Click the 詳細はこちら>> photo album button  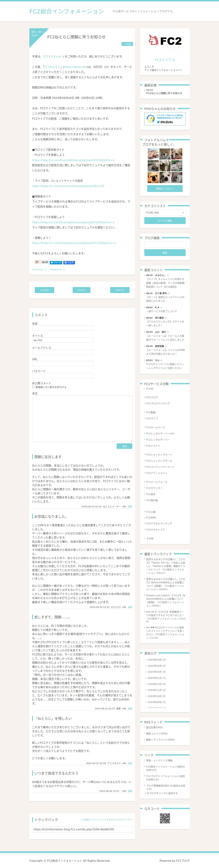click(x=165, y=189)
